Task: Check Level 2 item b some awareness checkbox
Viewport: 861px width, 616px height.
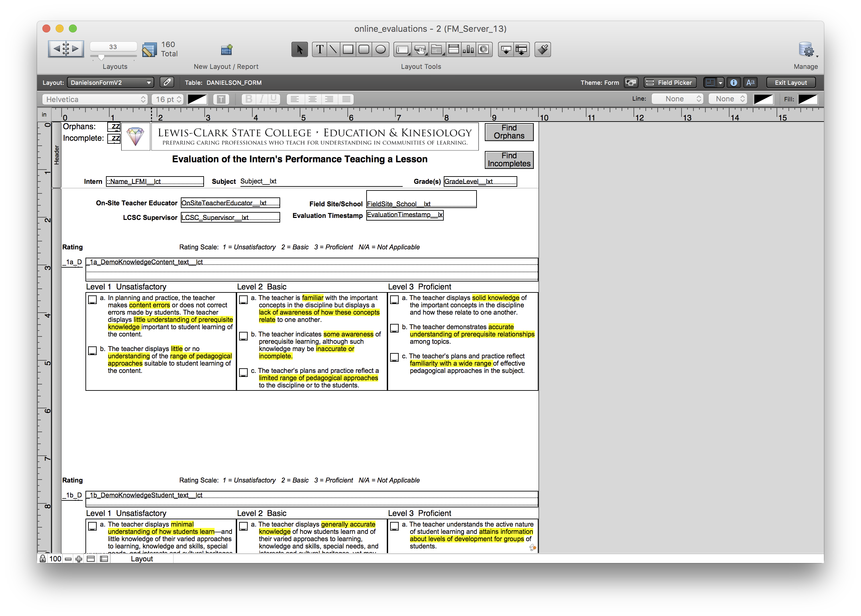Action: (x=243, y=336)
